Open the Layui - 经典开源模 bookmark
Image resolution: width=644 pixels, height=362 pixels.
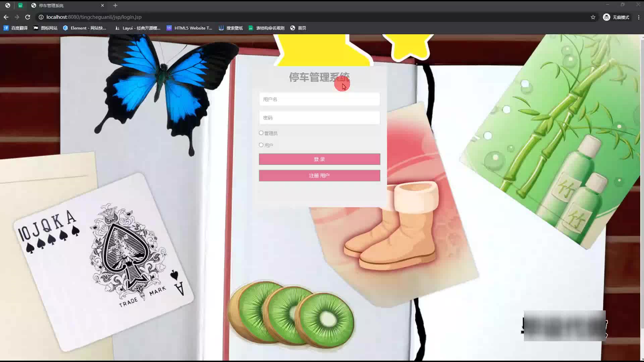pyautogui.click(x=138, y=28)
